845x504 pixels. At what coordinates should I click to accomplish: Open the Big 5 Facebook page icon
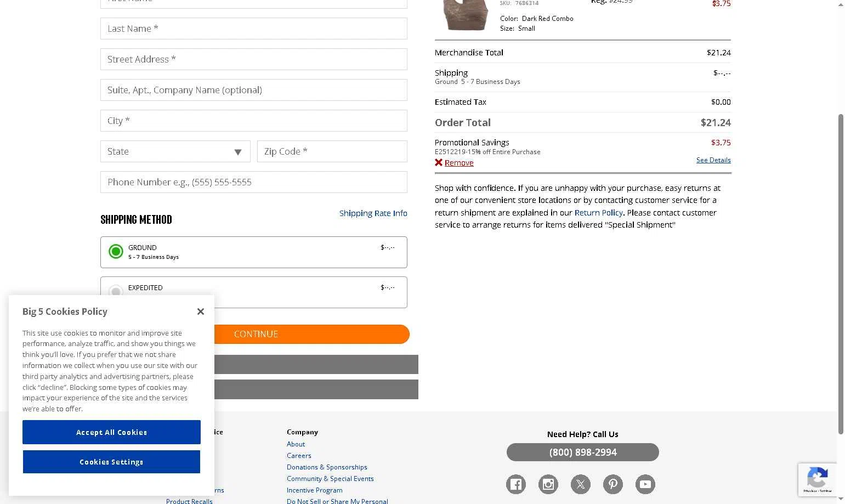click(515, 484)
